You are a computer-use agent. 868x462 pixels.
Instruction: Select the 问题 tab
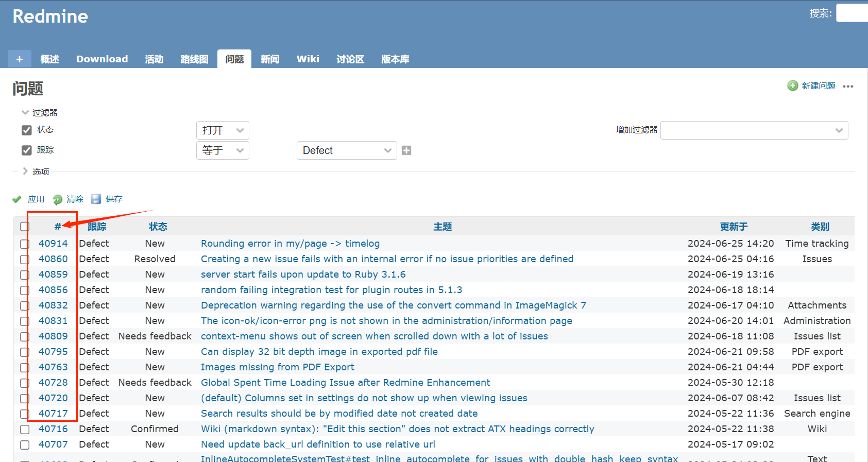point(234,59)
